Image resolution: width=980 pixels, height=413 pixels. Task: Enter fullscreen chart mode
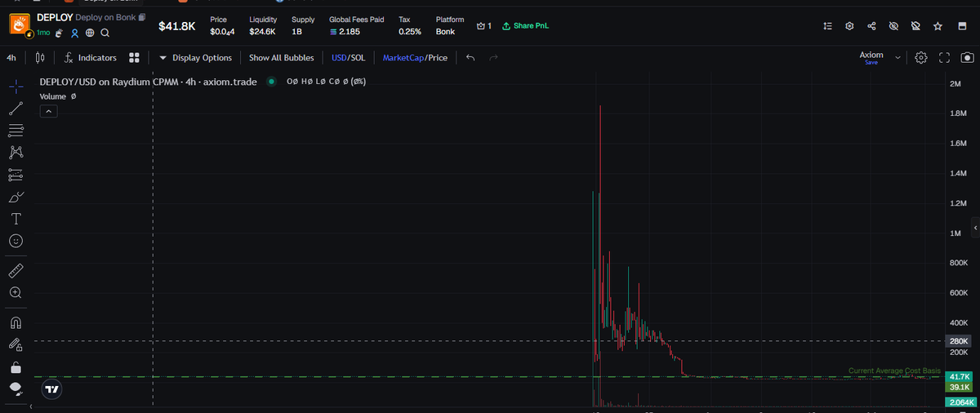[944, 58]
